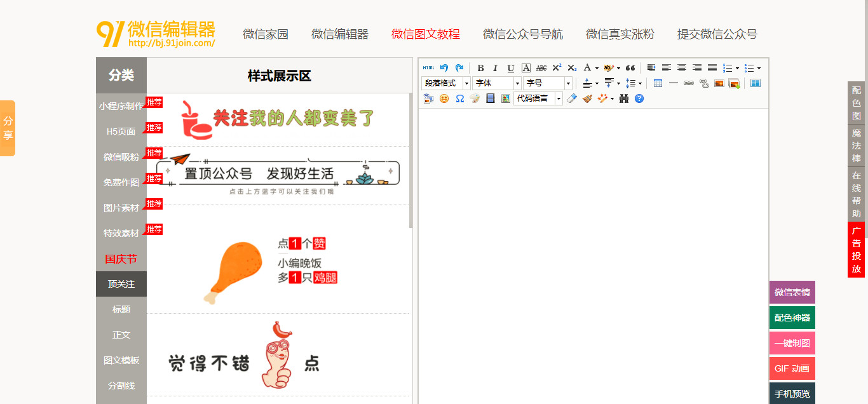Open the 配色神器 color matching tool

(x=792, y=318)
